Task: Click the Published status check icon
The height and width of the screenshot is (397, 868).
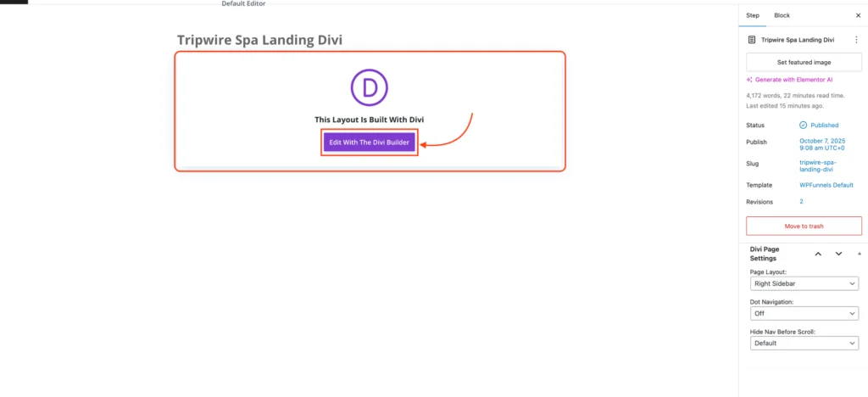Action: 804,126
